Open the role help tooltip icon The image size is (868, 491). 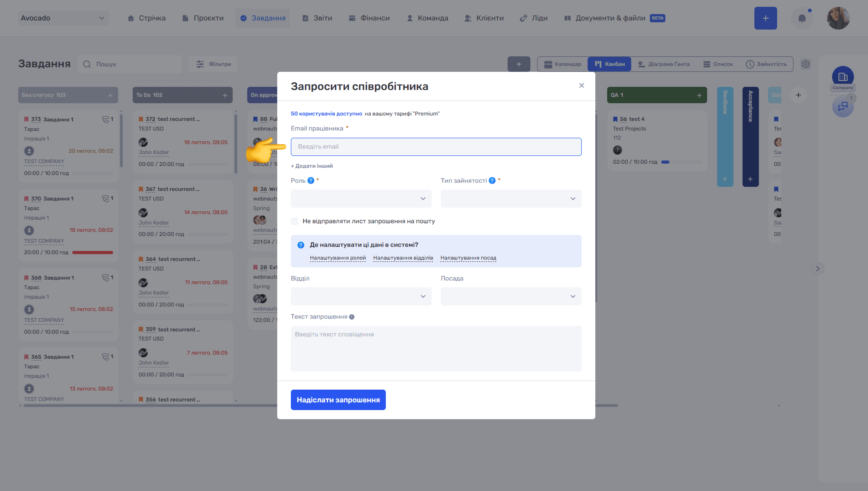(311, 181)
